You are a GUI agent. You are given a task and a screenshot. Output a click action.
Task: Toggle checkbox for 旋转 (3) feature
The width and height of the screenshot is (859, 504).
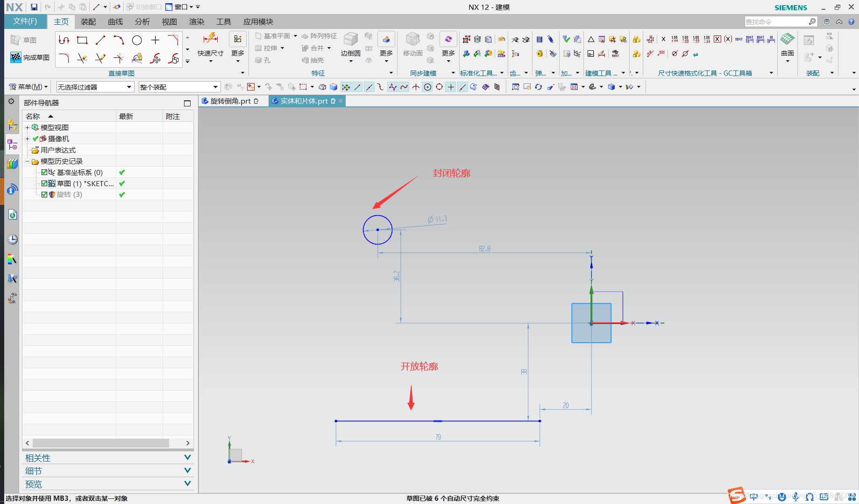pos(44,195)
